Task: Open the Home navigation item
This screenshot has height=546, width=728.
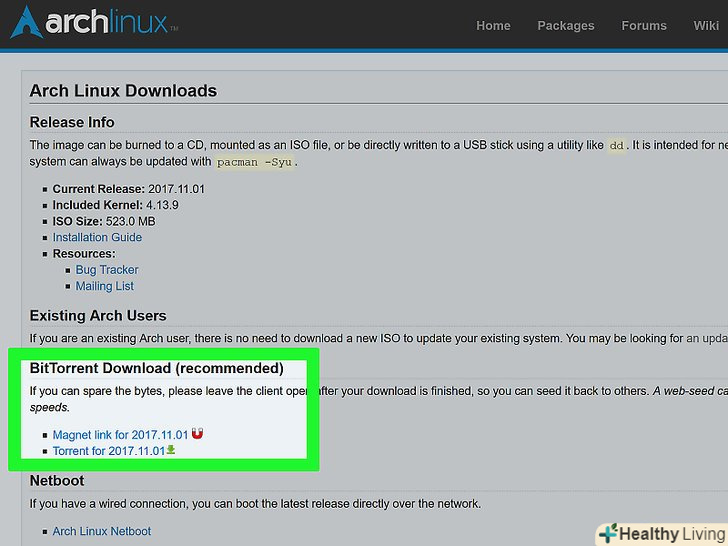Action: pos(493,26)
